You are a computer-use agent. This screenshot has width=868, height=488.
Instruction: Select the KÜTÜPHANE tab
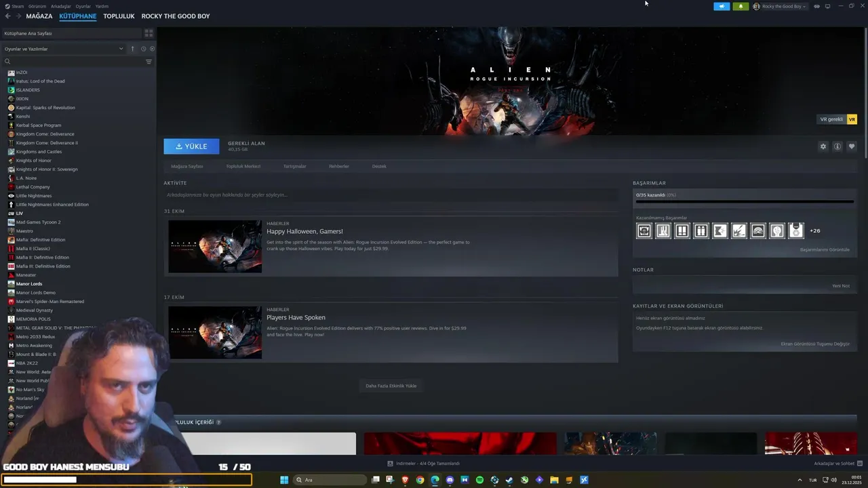77,16
